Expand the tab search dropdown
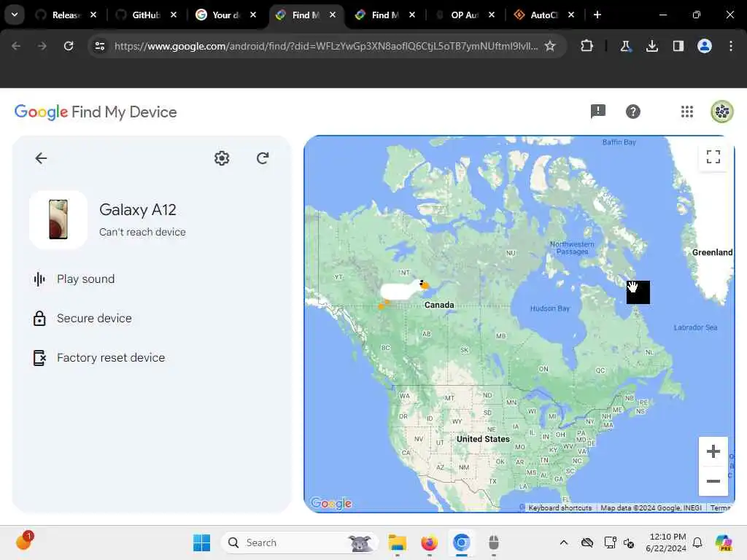The width and height of the screenshot is (747, 560). click(15, 15)
